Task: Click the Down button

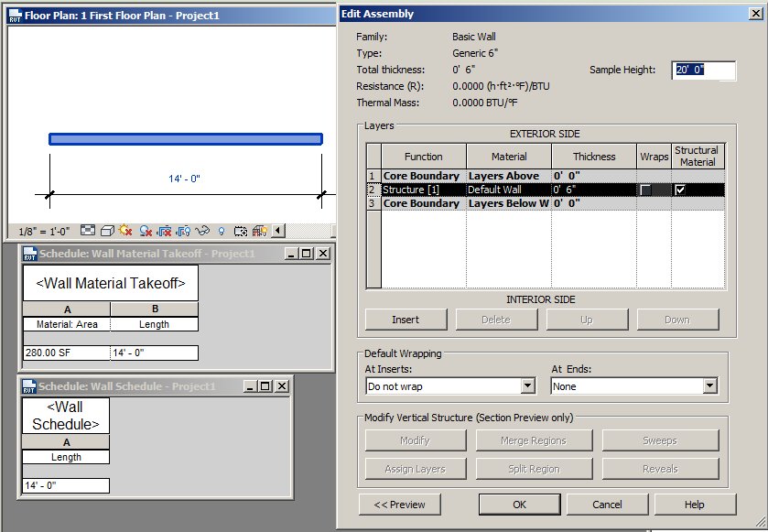Action: click(677, 320)
